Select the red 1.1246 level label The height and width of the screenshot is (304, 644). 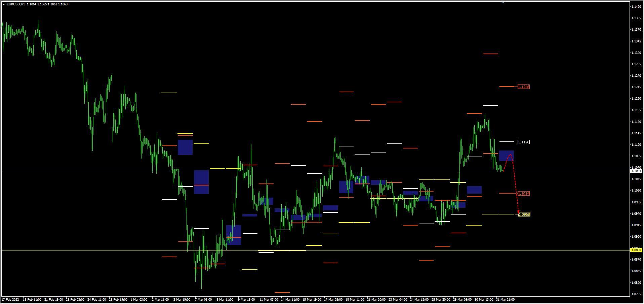tap(524, 87)
